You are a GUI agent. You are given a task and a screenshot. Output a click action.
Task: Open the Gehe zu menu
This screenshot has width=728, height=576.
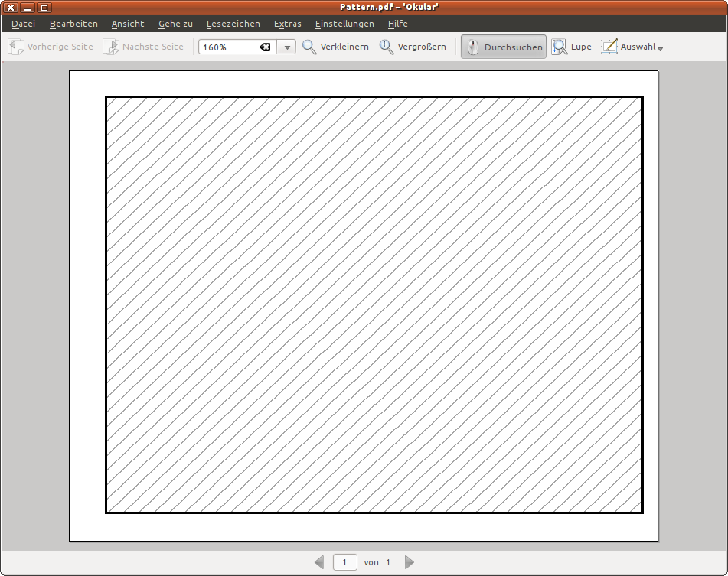coord(175,24)
